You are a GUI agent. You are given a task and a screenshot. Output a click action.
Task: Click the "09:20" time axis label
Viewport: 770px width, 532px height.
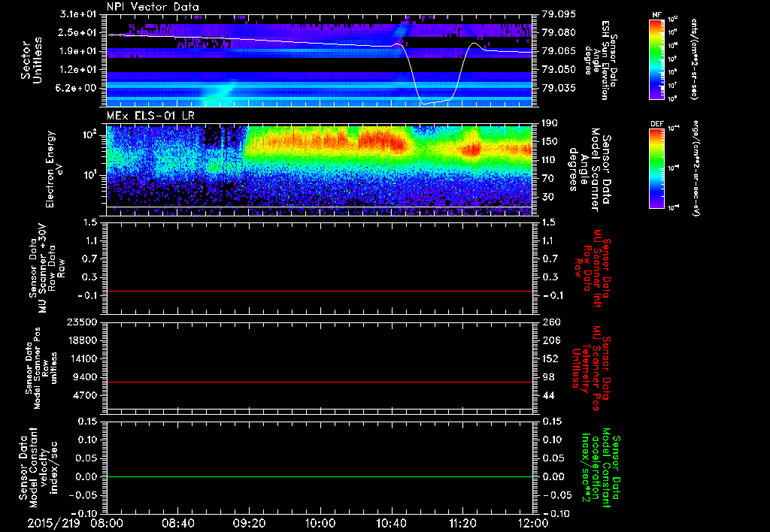[248, 524]
